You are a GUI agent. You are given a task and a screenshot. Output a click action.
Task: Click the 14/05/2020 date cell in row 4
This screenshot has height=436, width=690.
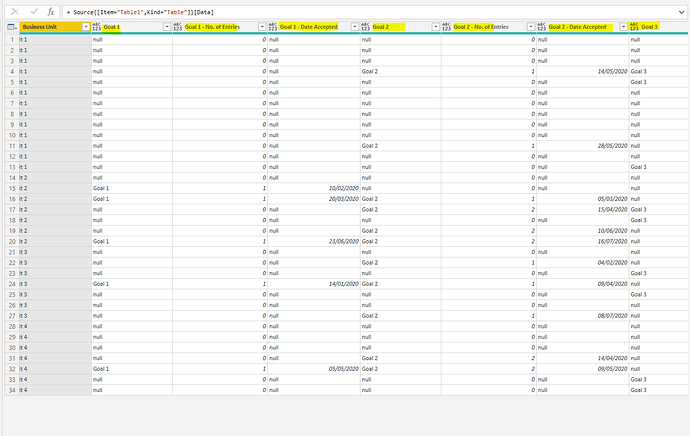[583, 71]
